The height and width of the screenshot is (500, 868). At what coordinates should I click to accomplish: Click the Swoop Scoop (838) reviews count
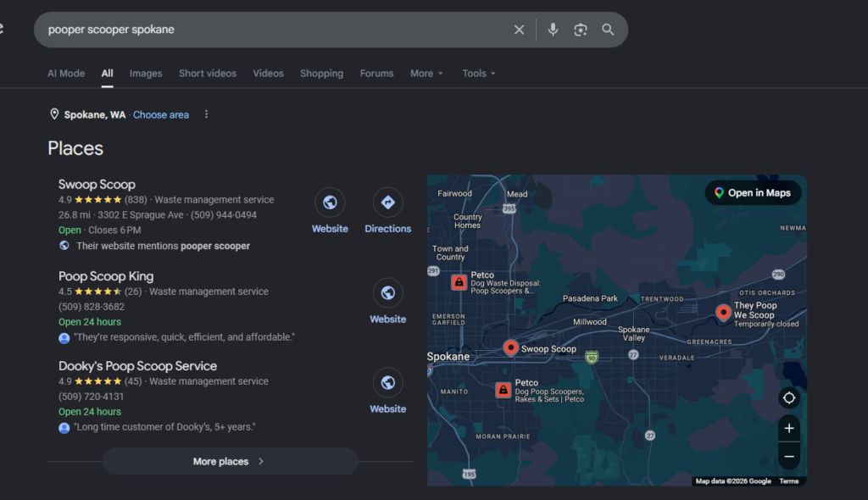click(x=136, y=200)
